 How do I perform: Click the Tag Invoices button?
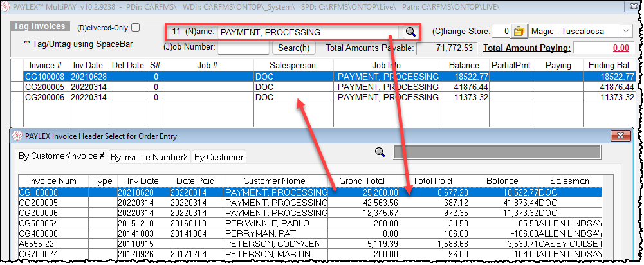pos(40,26)
